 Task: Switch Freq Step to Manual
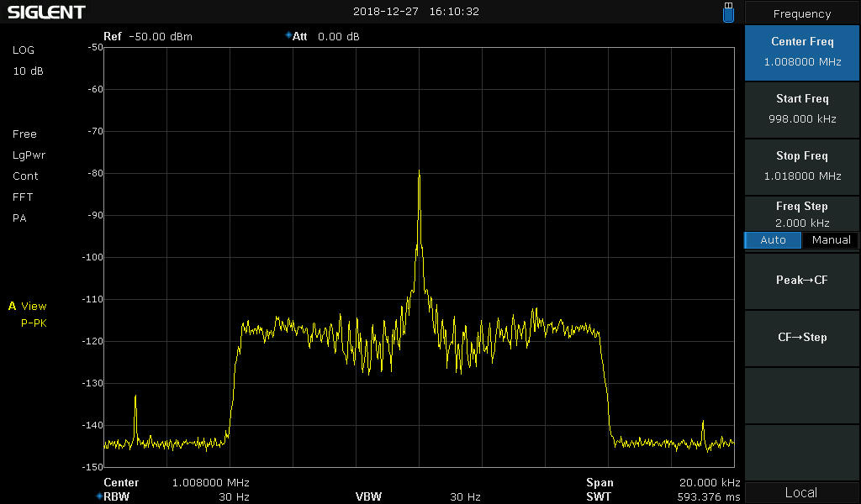coord(831,240)
